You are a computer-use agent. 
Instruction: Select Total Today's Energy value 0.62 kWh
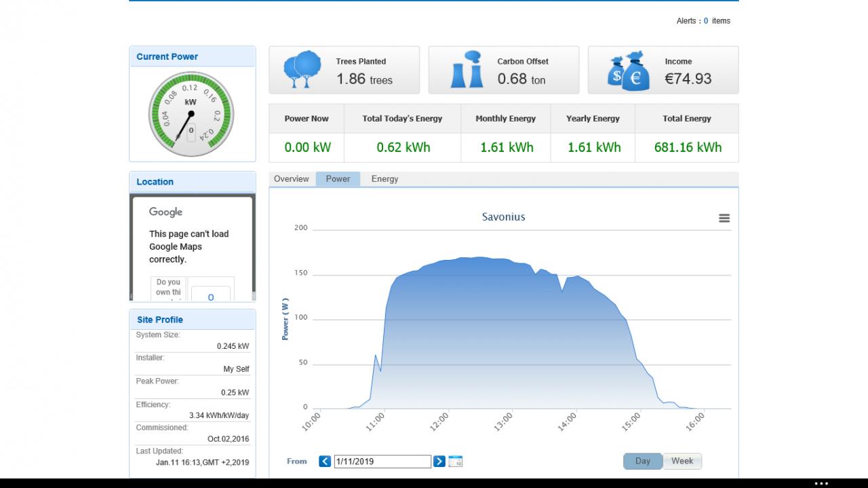[403, 147]
